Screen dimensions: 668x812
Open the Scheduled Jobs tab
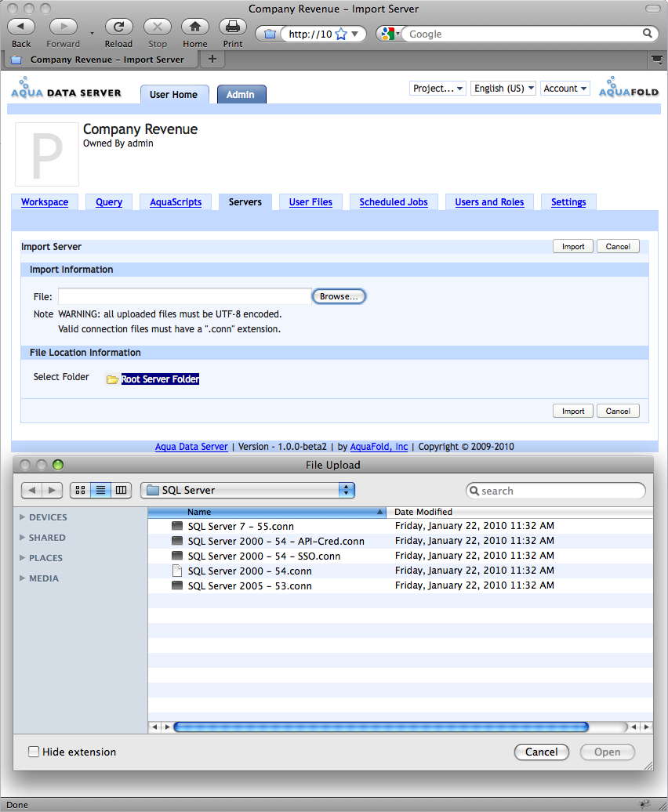click(x=394, y=202)
